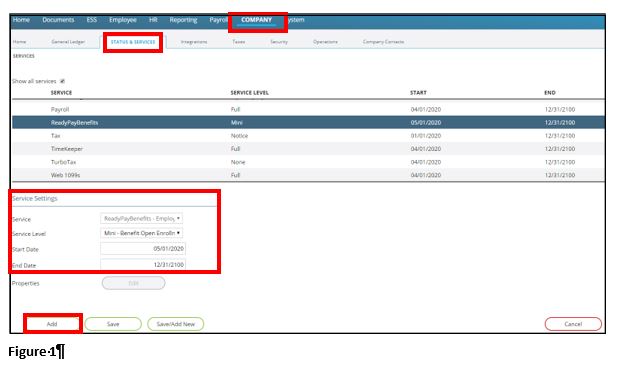Viewport: 622px width, 380px height.
Task: Click the End Date field
Action: [x=143, y=265]
